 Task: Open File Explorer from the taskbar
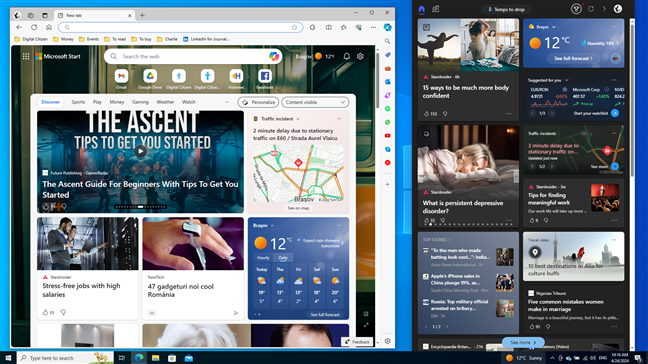pos(155,358)
